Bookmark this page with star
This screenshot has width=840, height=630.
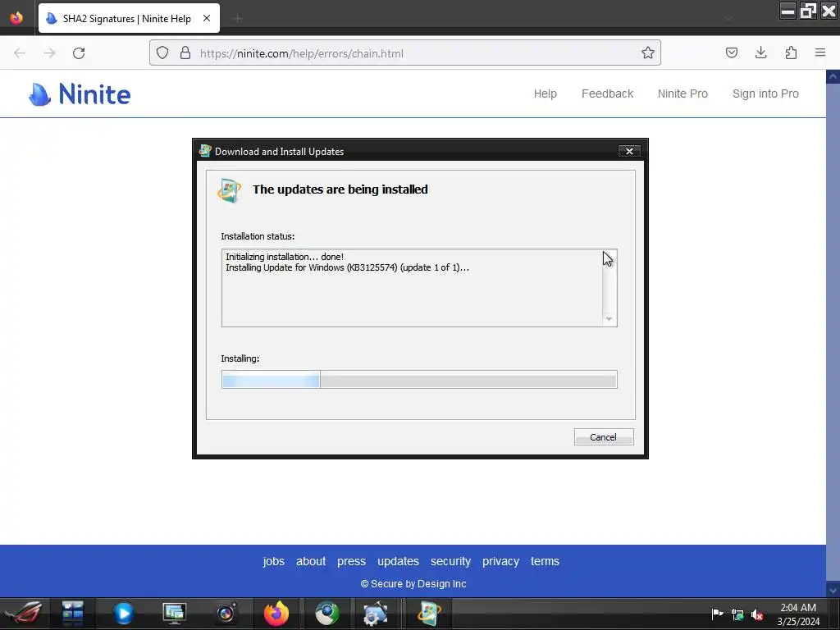(x=648, y=53)
